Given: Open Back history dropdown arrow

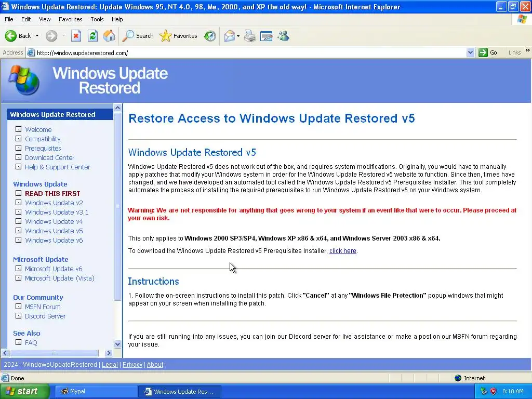Looking at the screenshot, I should 37,36.
